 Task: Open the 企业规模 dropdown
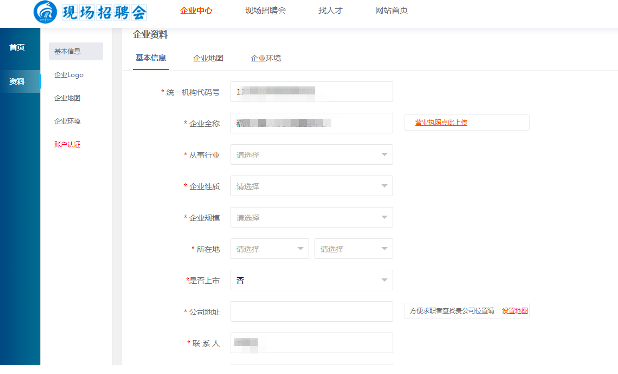[311, 217]
